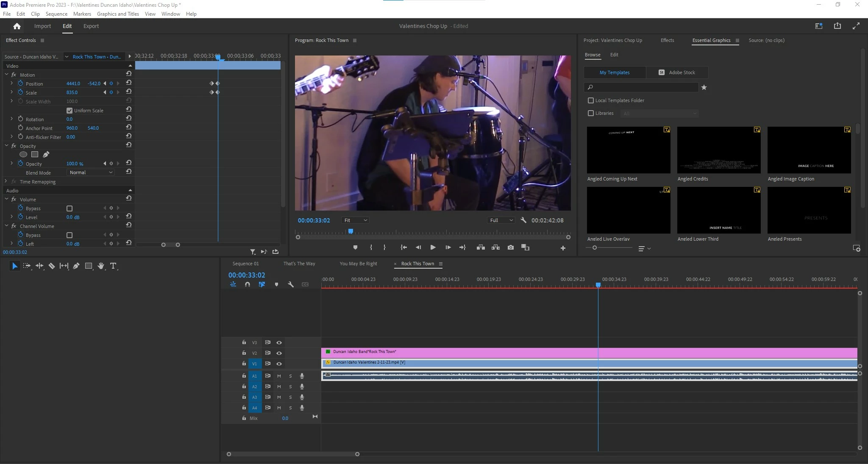The width and height of the screenshot is (868, 464).
Task: Select the Hand tool
Action: [101, 266]
